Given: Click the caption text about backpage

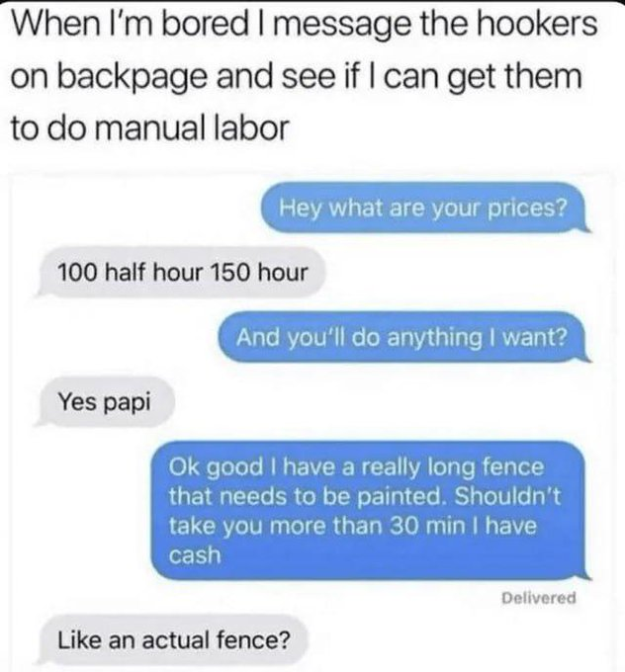Looking at the screenshot, I should click(x=304, y=76).
